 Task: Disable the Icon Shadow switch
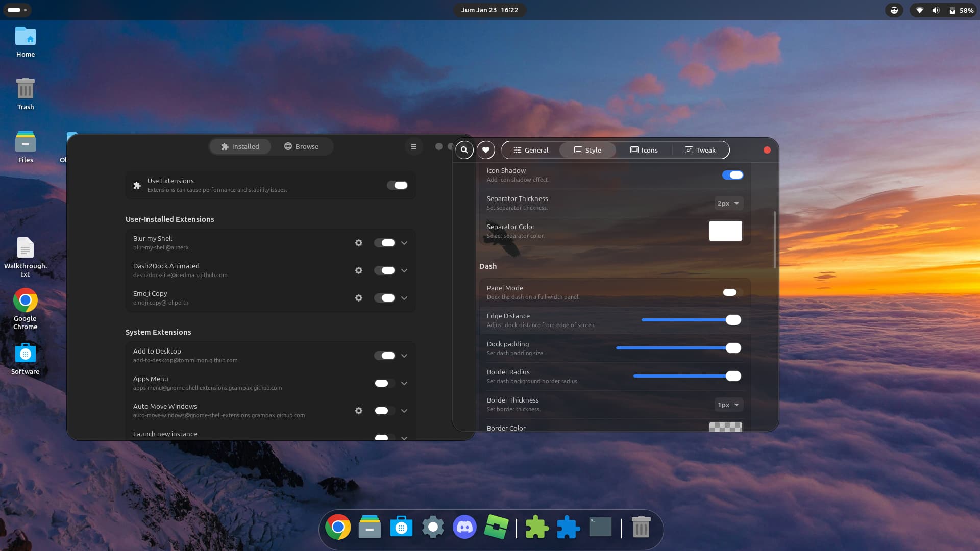(732, 175)
